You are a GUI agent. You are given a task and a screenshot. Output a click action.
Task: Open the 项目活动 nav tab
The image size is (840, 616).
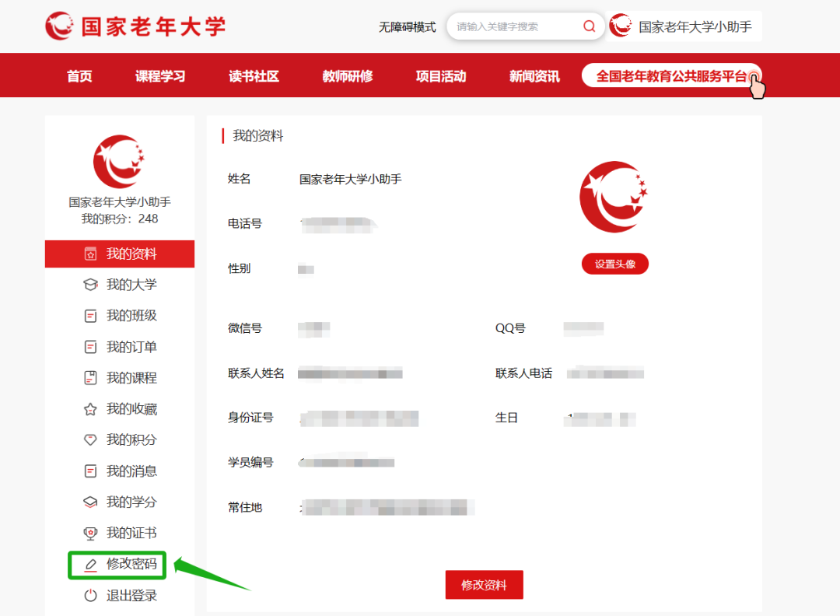(441, 76)
